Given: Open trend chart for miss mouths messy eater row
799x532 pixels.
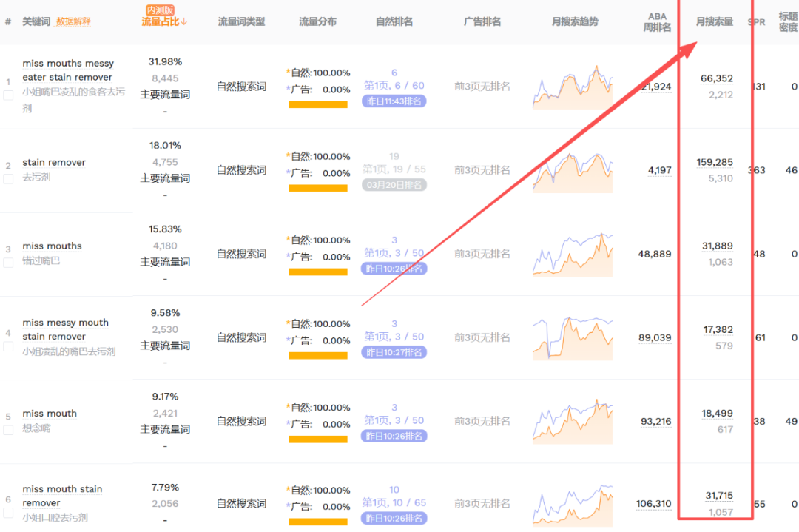Looking at the screenshot, I should [x=573, y=87].
